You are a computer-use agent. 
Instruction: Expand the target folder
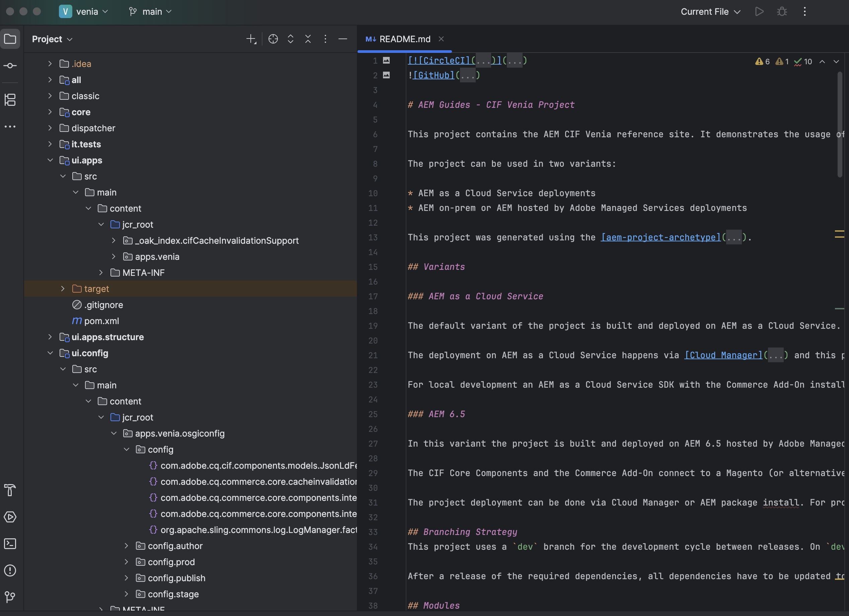63,289
